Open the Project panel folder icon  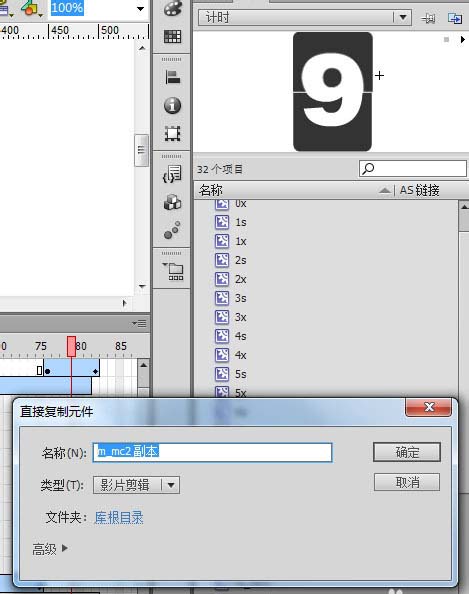point(173,271)
